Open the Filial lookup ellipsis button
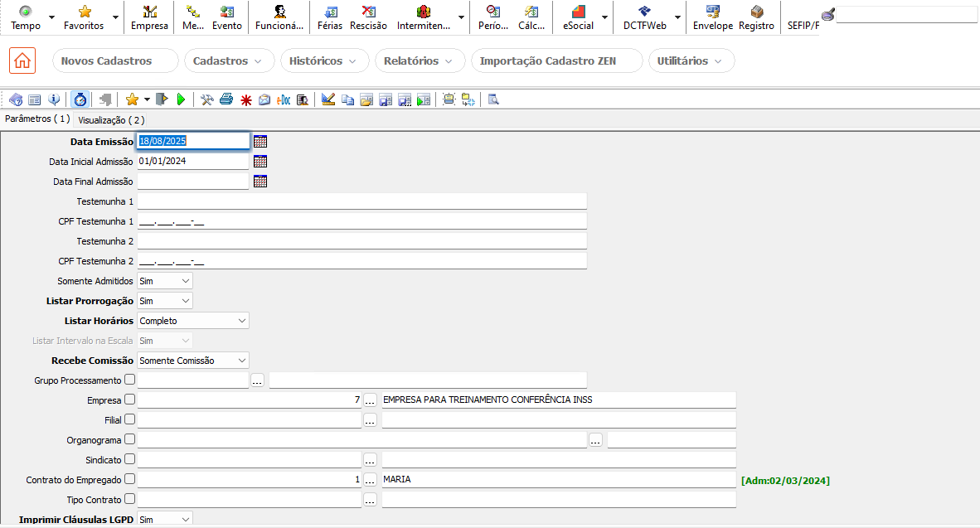This screenshot has width=980, height=528. click(370, 420)
